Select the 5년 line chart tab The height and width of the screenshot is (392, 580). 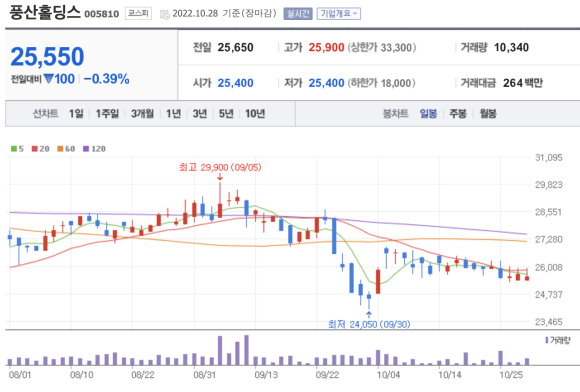(x=226, y=114)
